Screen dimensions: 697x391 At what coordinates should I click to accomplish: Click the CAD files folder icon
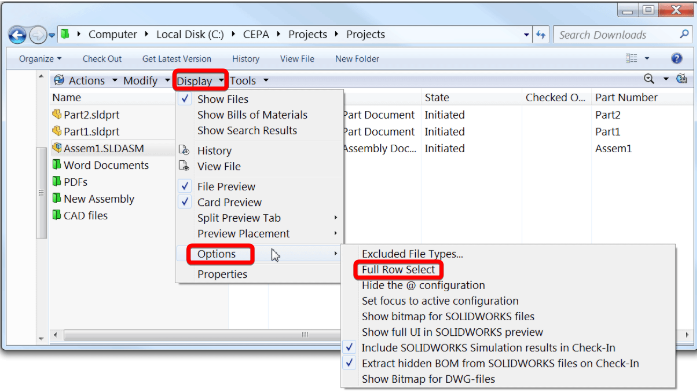tap(56, 215)
